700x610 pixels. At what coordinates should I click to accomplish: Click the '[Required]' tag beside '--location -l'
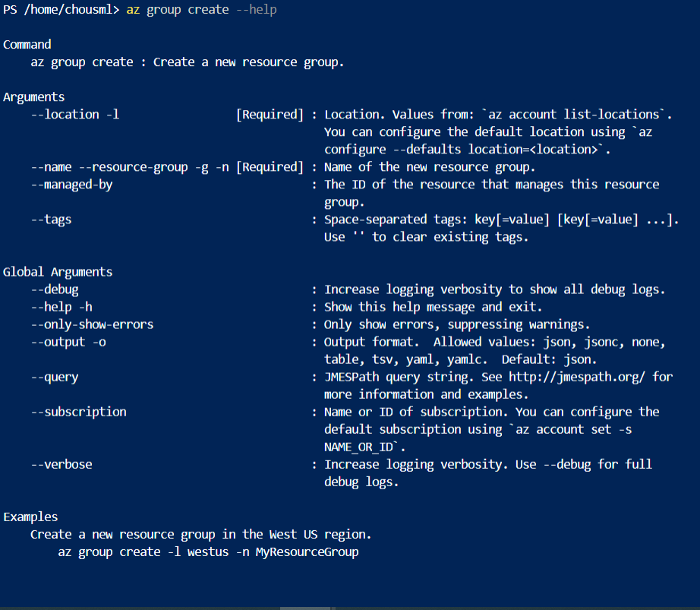[x=270, y=115]
